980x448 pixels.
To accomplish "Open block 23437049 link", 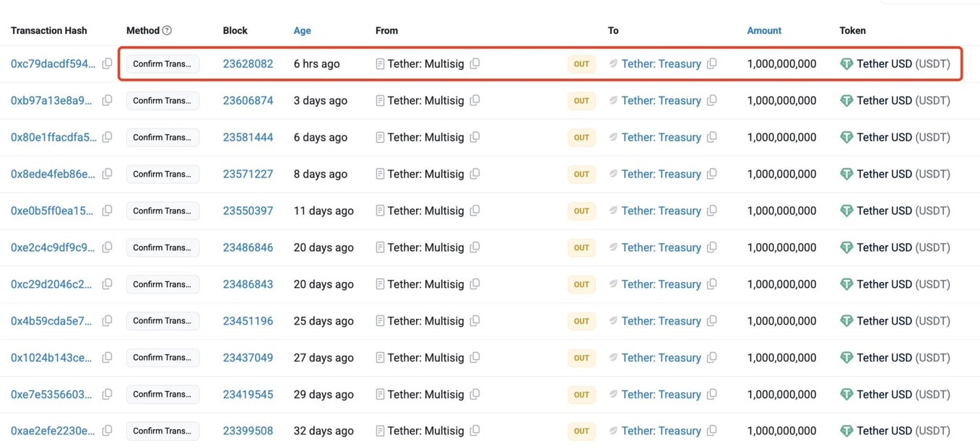I will click(x=248, y=358).
